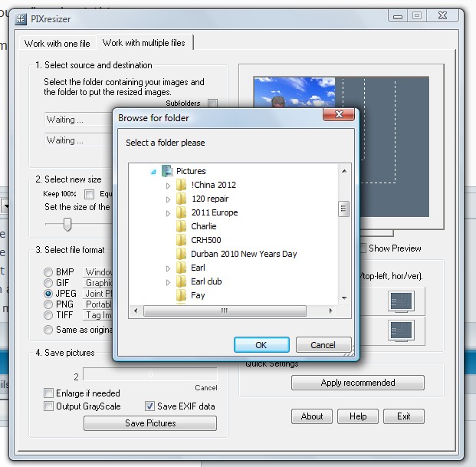Open the Help button
Screen dimensions: 476x467
tap(358, 416)
